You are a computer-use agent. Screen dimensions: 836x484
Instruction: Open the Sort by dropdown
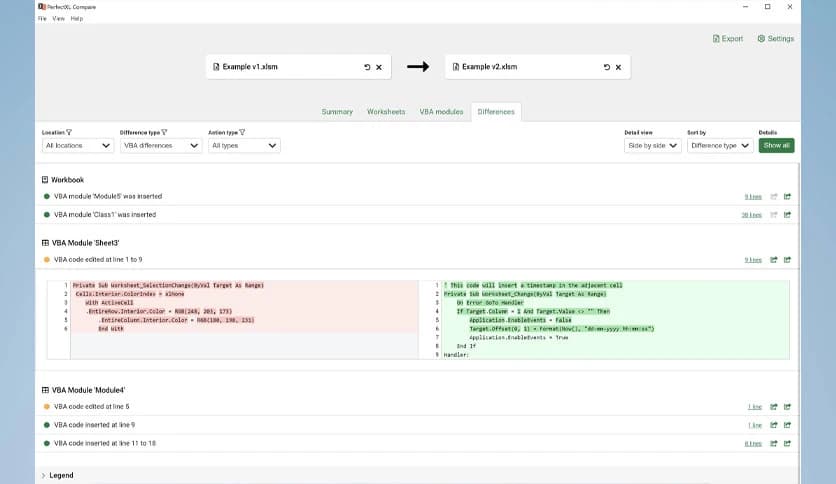[x=720, y=146]
